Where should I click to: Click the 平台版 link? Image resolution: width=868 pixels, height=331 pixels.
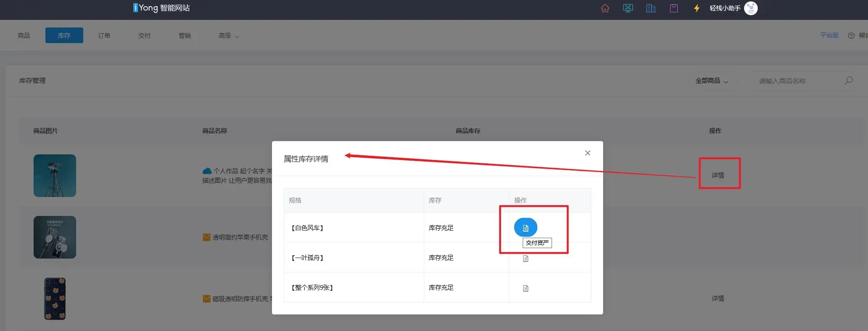[x=829, y=36]
